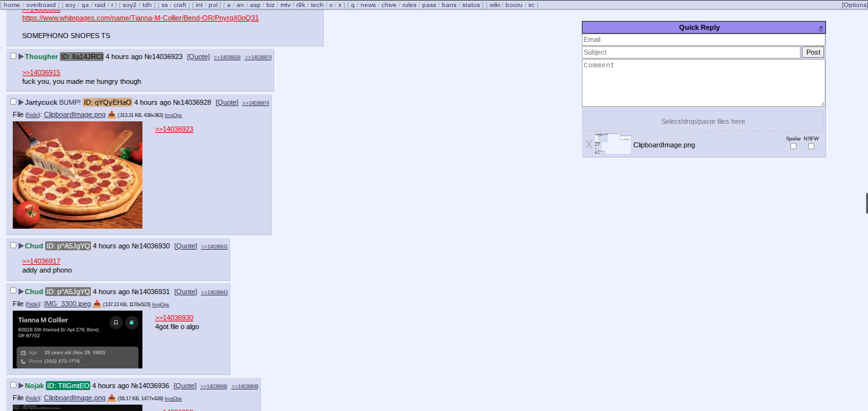Open ImgOps link for IMG_3300.jpeg
This screenshot has width=868, height=411.
[160, 305]
